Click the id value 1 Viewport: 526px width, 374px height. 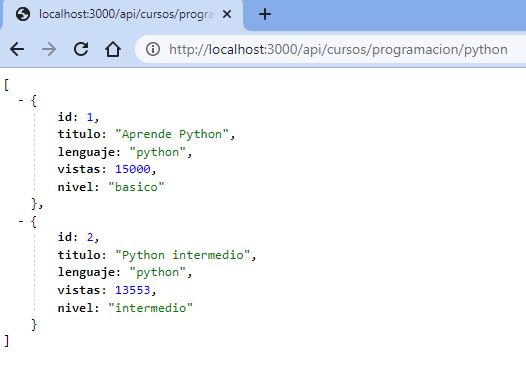click(x=90, y=117)
